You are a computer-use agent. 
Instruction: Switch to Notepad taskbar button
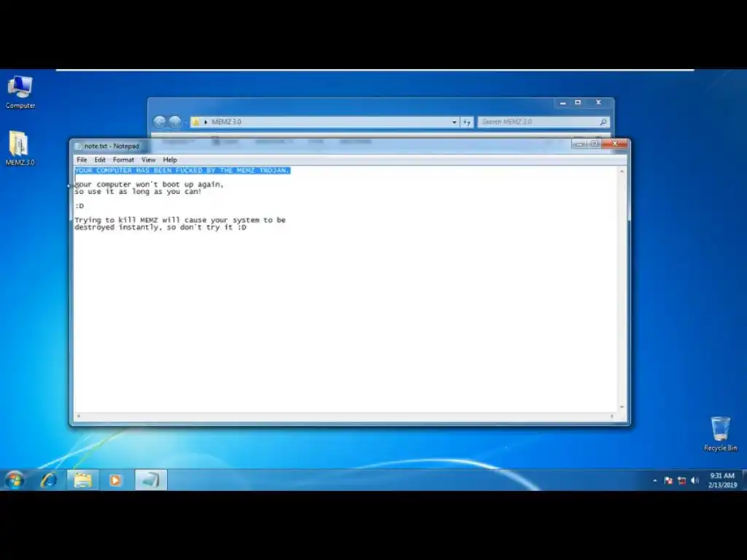[x=151, y=480]
